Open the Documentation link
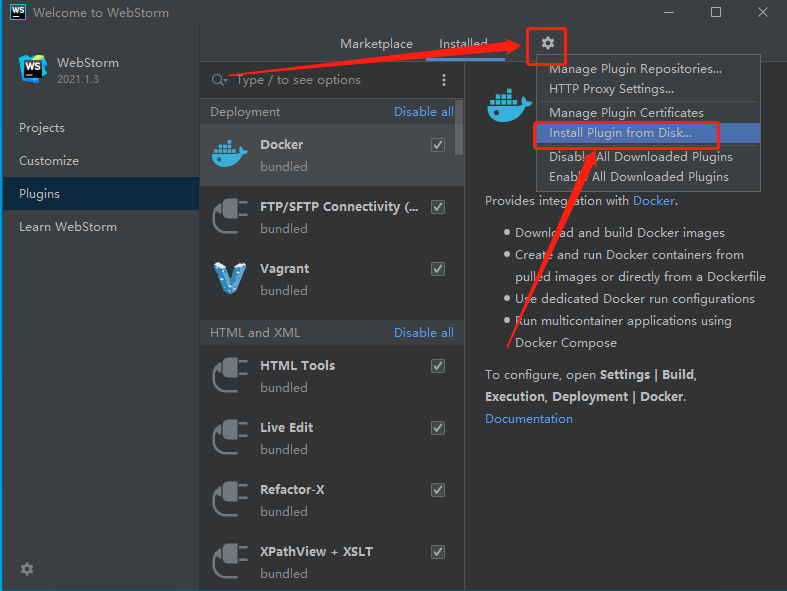Image resolution: width=787 pixels, height=591 pixels. pyautogui.click(x=529, y=419)
